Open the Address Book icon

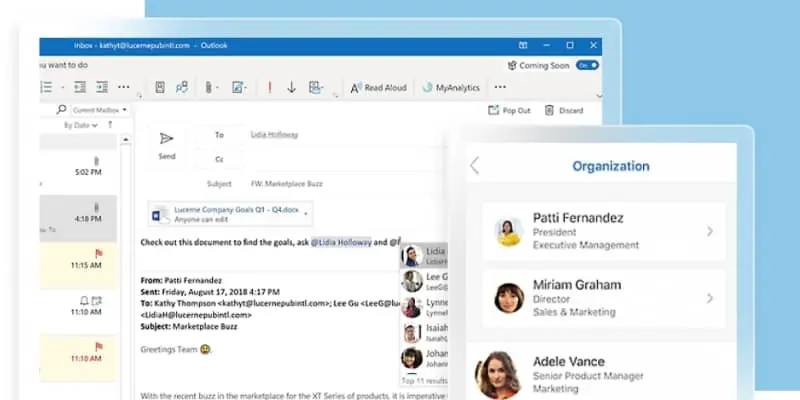click(160, 87)
